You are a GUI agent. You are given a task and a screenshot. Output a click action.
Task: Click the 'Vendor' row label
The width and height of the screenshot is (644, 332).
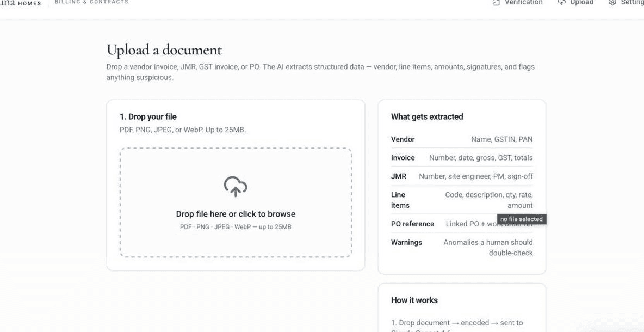coord(403,139)
